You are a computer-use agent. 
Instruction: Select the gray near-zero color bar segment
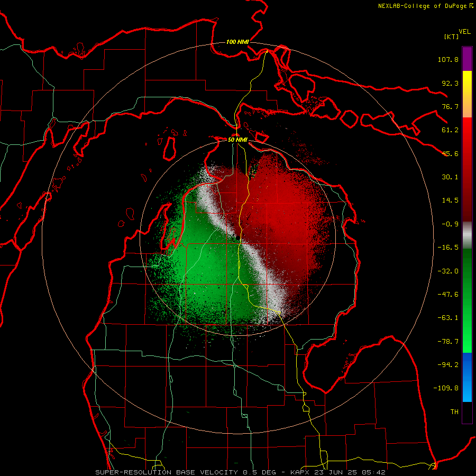point(467,235)
